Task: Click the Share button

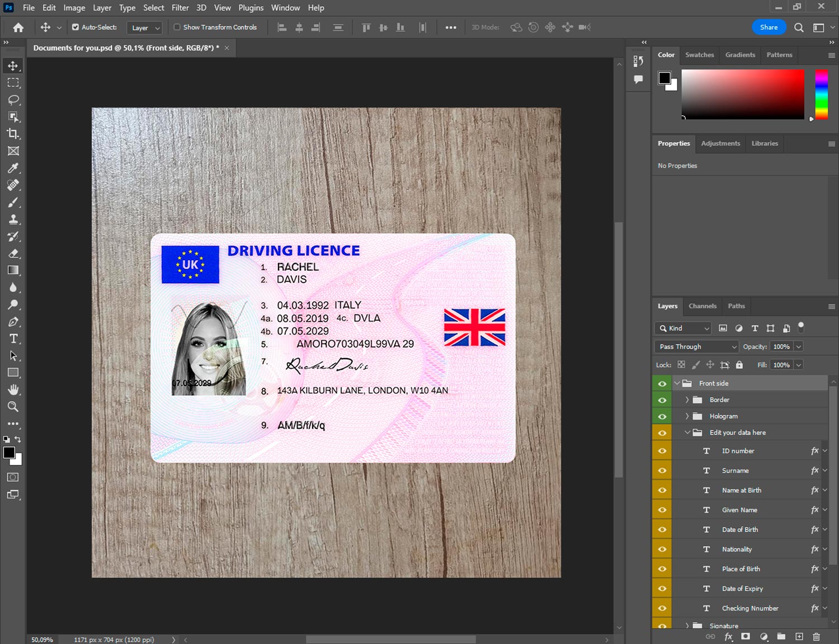Action: [769, 27]
